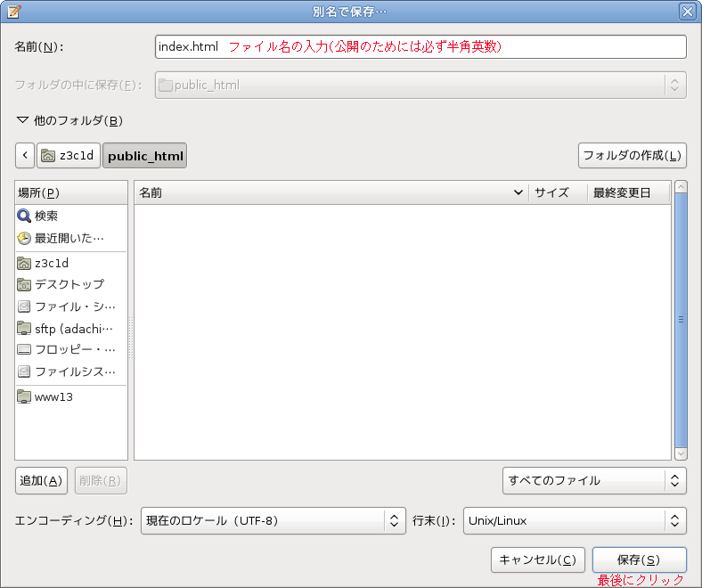Collapse the 他のフォルダ disclosure triangle

click(22, 120)
